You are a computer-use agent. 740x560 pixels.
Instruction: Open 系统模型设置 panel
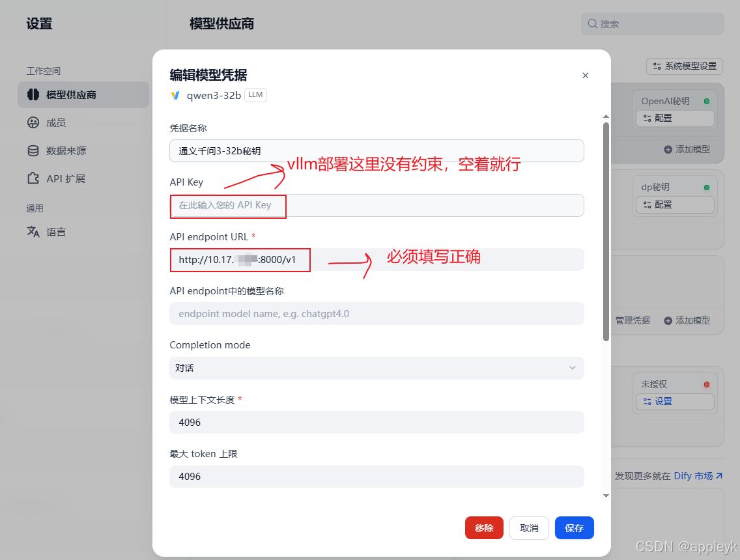tap(684, 66)
